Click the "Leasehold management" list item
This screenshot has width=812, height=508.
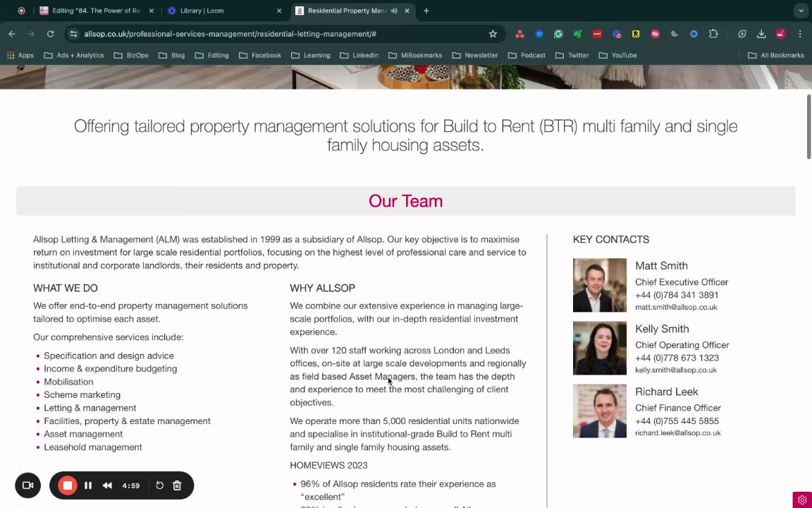(x=93, y=447)
